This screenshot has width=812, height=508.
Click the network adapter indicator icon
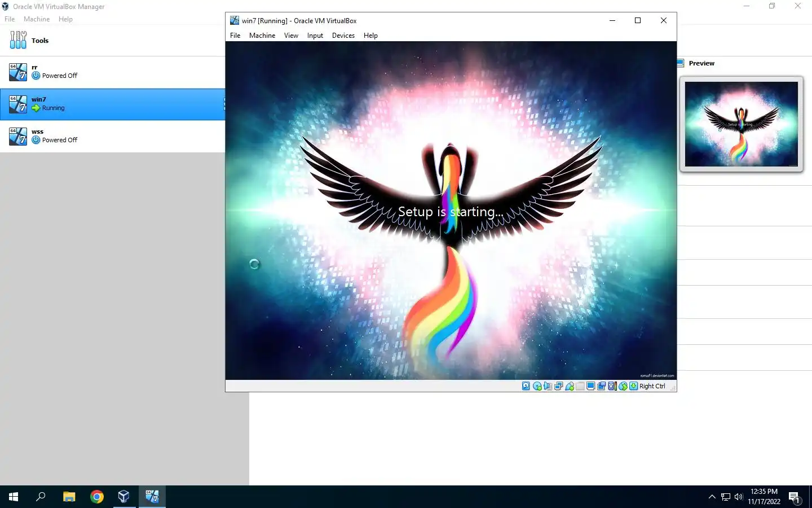click(x=558, y=386)
